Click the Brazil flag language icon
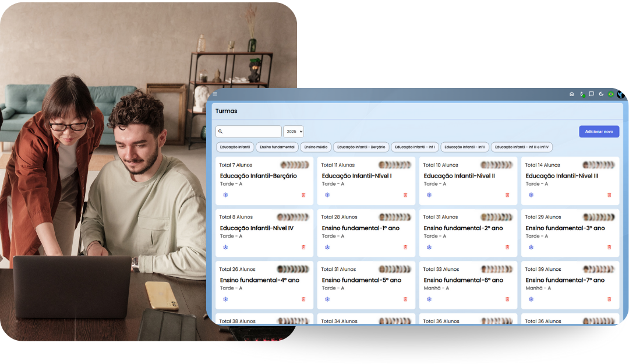 click(611, 94)
